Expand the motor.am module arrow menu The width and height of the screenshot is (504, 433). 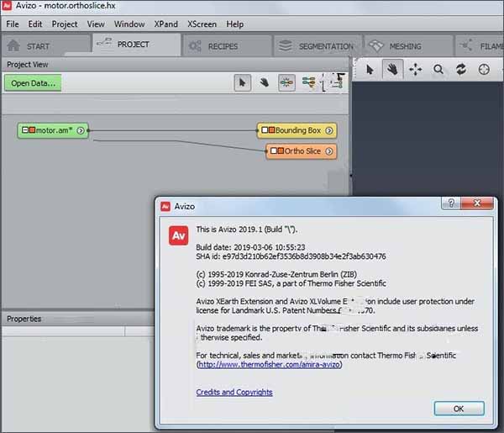tap(80, 130)
